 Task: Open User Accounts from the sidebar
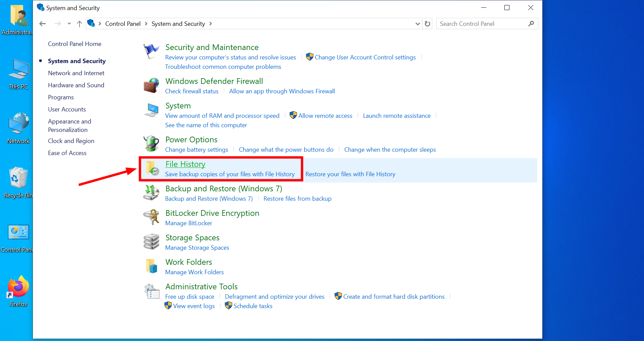67,109
